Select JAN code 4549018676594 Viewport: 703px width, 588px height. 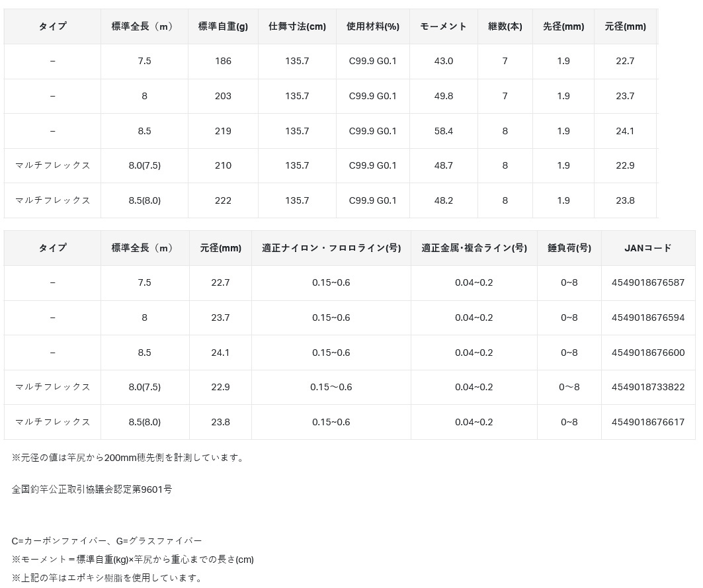[648, 317]
